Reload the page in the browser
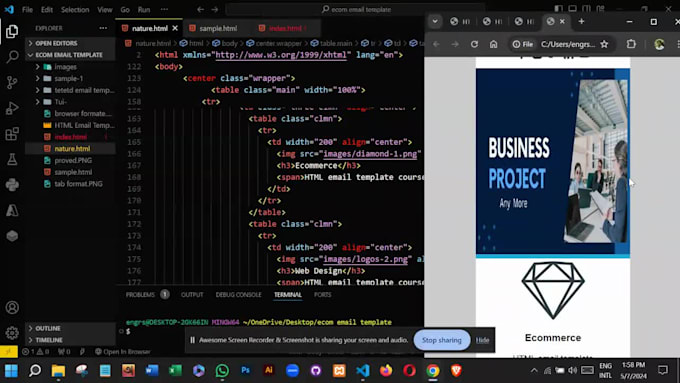This screenshot has height=383, width=680. tap(474, 44)
